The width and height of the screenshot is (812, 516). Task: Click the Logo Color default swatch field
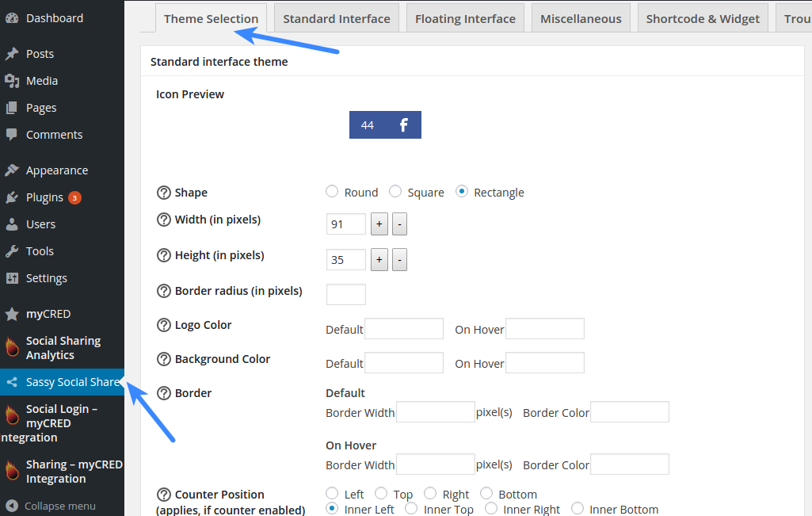[x=404, y=328]
